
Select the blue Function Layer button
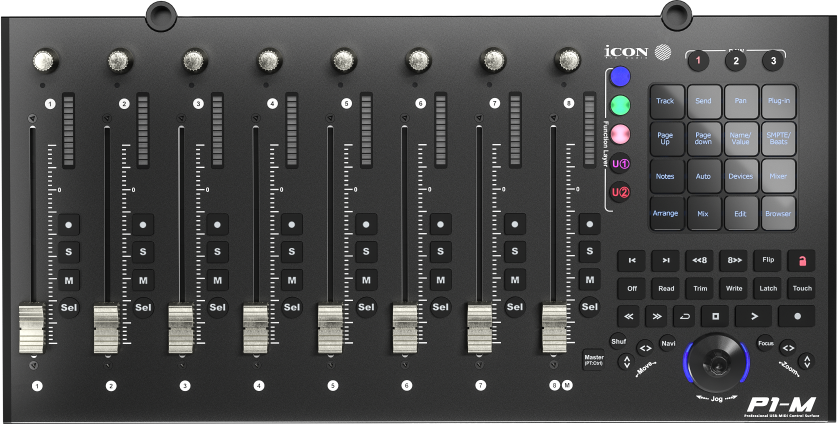click(x=620, y=77)
